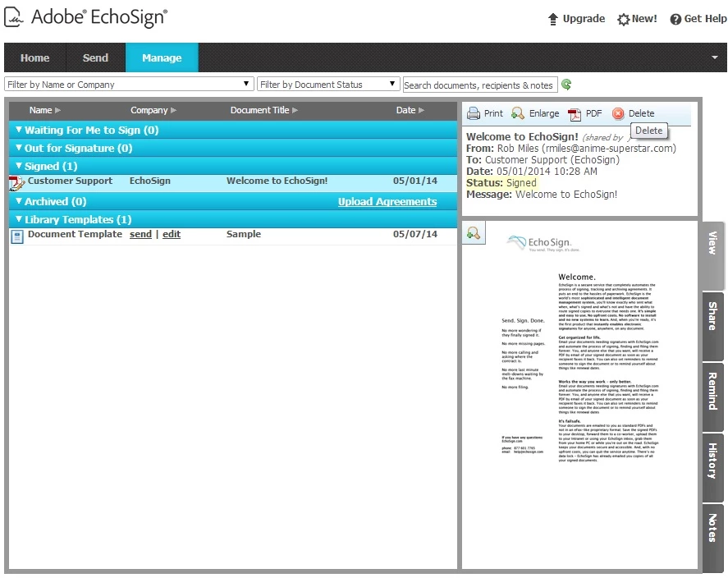Collapse the Waiting For Me to Sign section
This screenshot has width=728, height=578.
coord(19,130)
